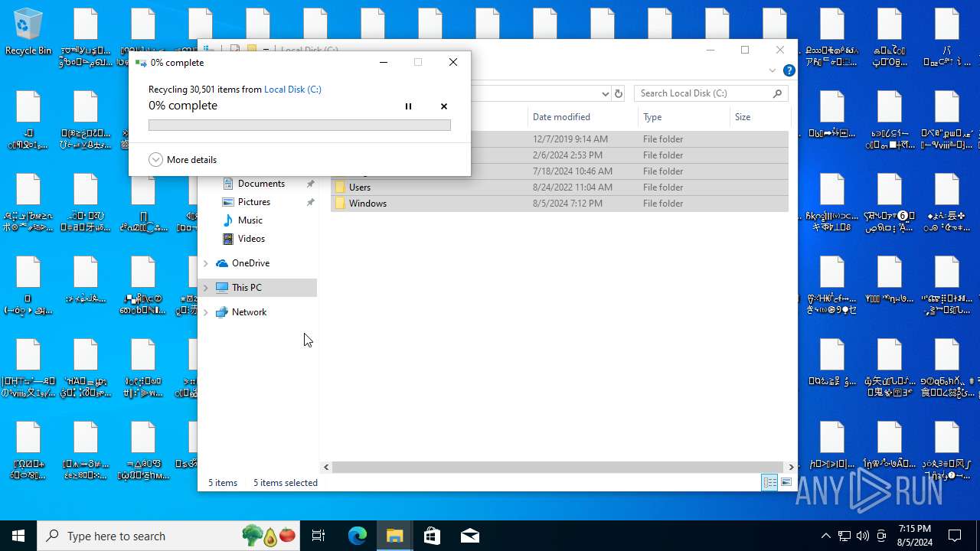Open the Videos folder in sidebar
Viewport: 980px width, 551px height.
[251, 239]
